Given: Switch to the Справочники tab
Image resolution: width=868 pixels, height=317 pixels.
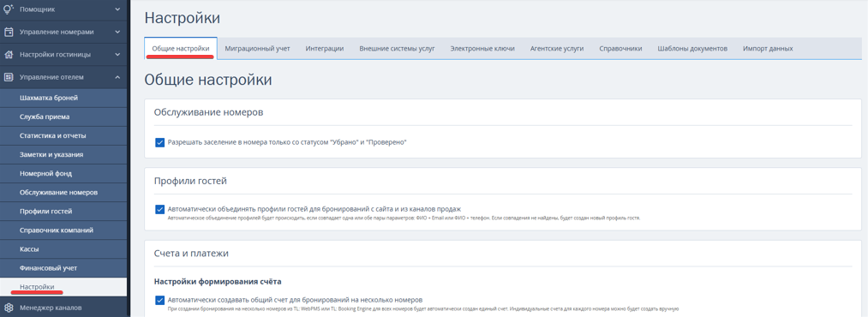Looking at the screenshot, I should coord(620,49).
